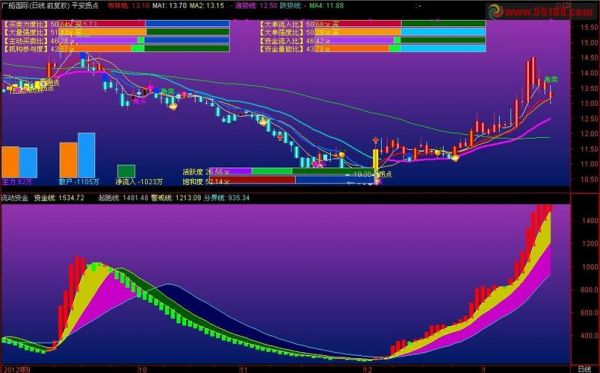Click the red up-arrow marker above yellow candle

click(376, 141)
